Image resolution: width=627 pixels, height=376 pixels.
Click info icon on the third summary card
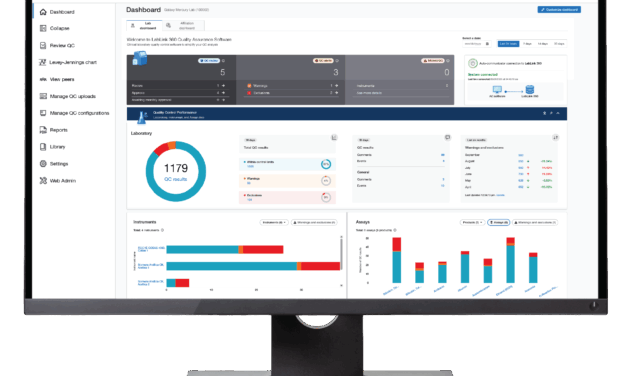coord(448,61)
